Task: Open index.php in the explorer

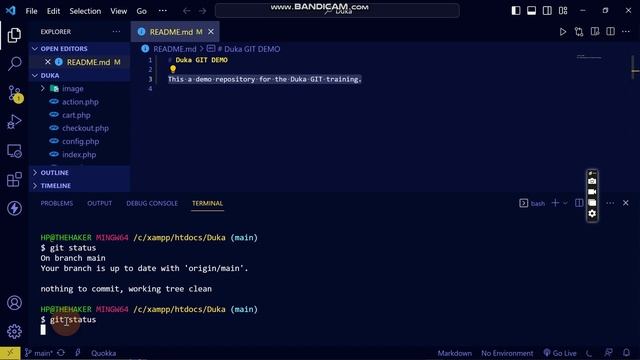Action: [80, 155]
